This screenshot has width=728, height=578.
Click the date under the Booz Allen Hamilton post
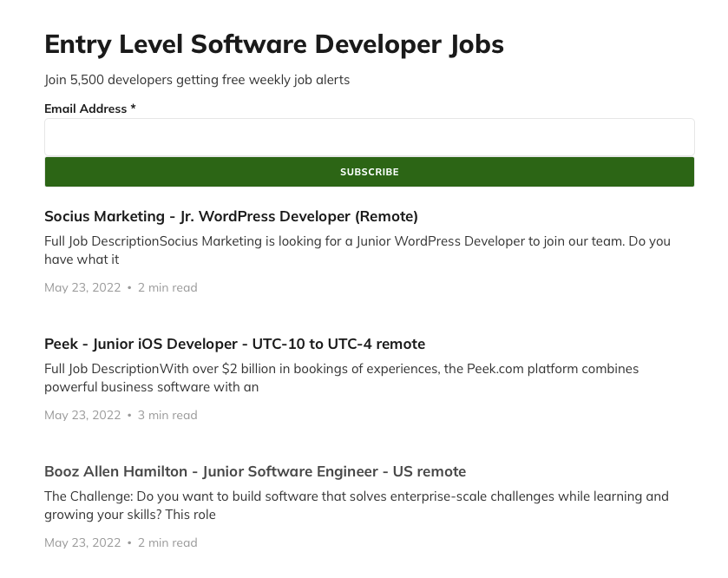point(82,542)
